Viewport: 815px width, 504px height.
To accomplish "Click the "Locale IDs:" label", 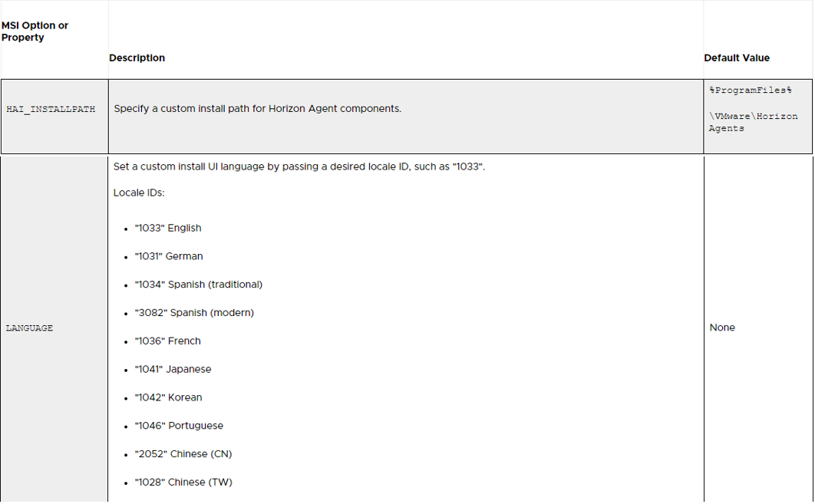I will click(139, 193).
